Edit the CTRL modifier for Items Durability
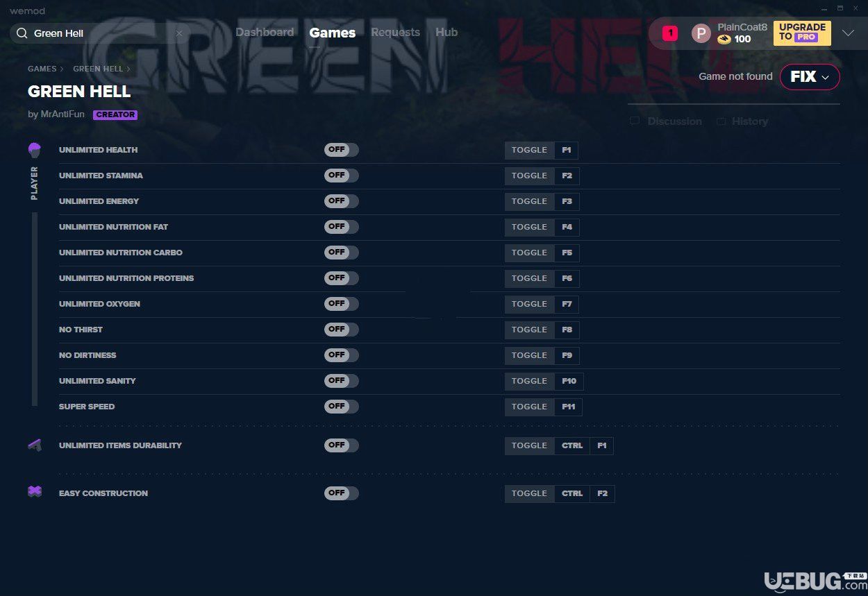Viewport: 868px width, 596px height. click(572, 445)
